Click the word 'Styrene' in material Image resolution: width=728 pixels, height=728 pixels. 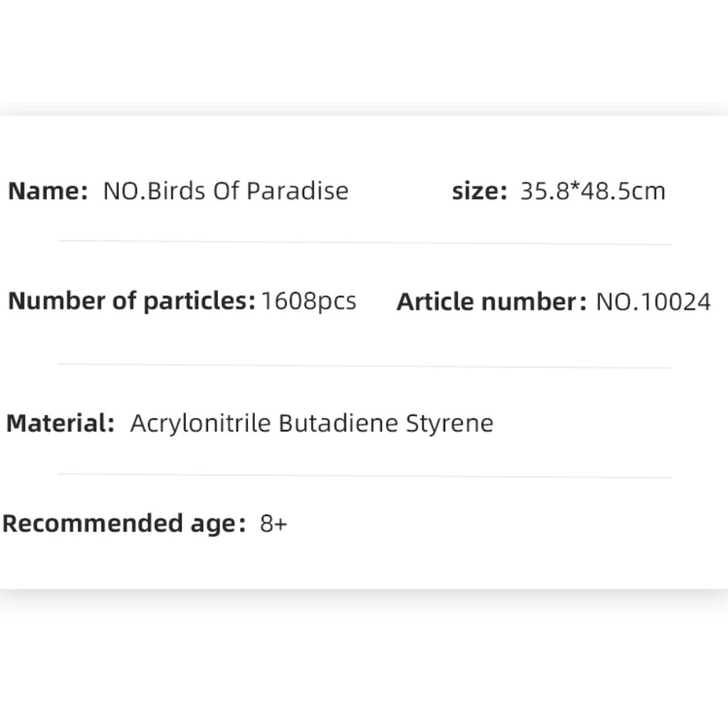pyautogui.click(x=449, y=424)
